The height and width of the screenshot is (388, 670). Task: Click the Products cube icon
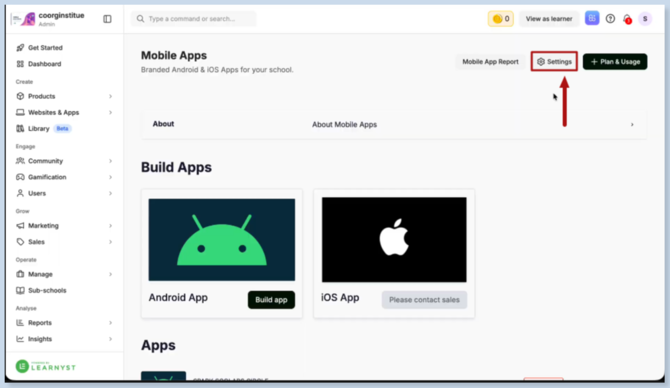tap(20, 96)
